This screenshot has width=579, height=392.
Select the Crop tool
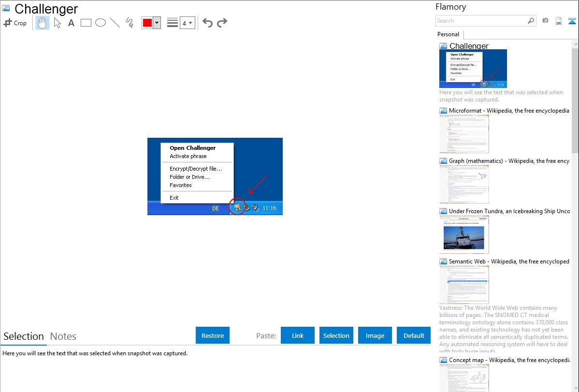pos(15,23)
